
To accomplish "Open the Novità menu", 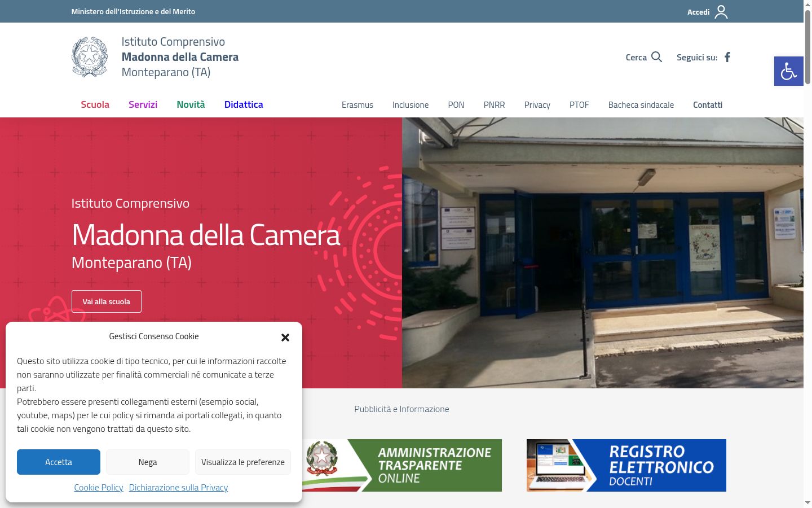I will [191, 104].
